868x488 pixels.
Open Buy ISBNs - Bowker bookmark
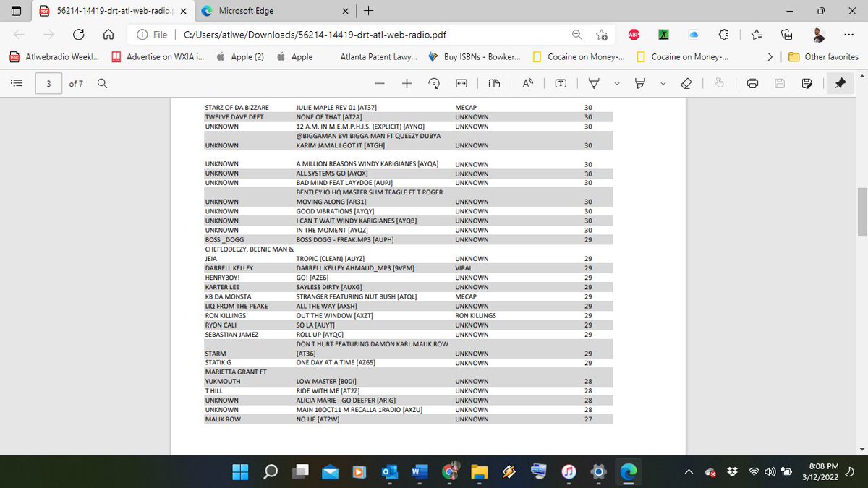tap(475, 56)
